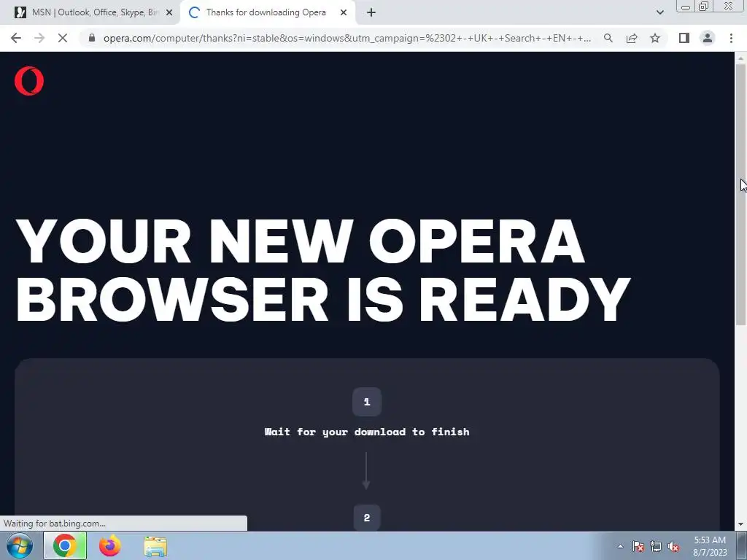Go back to the previous page
Viewport: 747px width, 560px height.
(x=16, y=38)
